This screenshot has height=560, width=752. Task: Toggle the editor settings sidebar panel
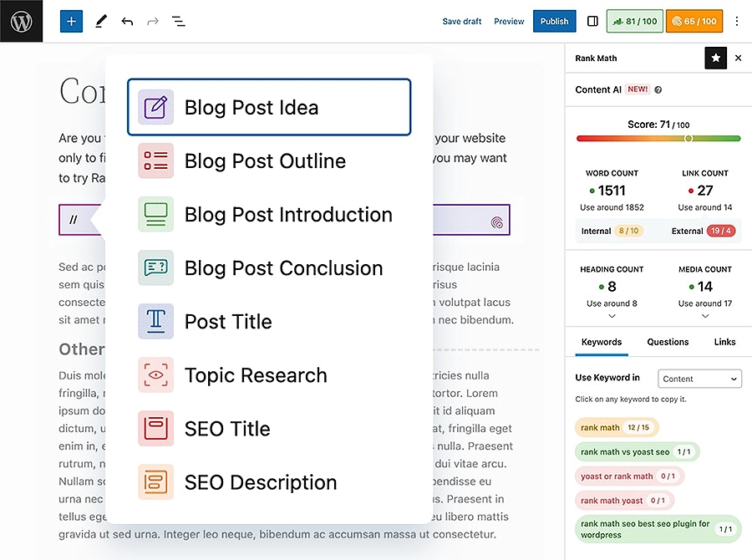pos(592,21)
